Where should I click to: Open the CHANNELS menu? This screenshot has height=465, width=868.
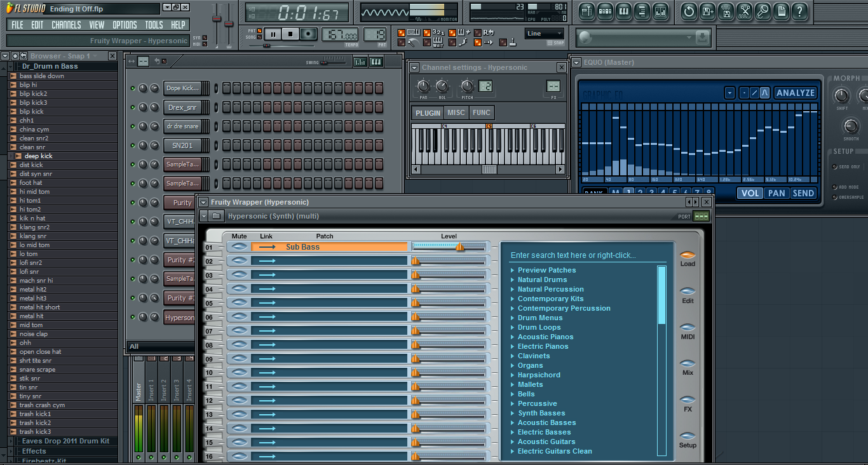tap(66, 25)
